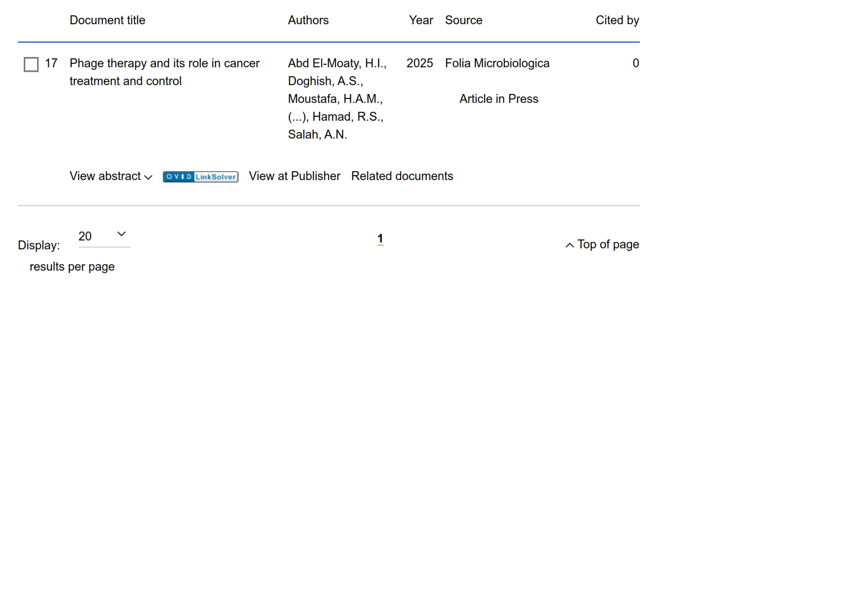Expand the hidden authors via (...)
This screenshot has width=868, height=613.
coord(297,117)
